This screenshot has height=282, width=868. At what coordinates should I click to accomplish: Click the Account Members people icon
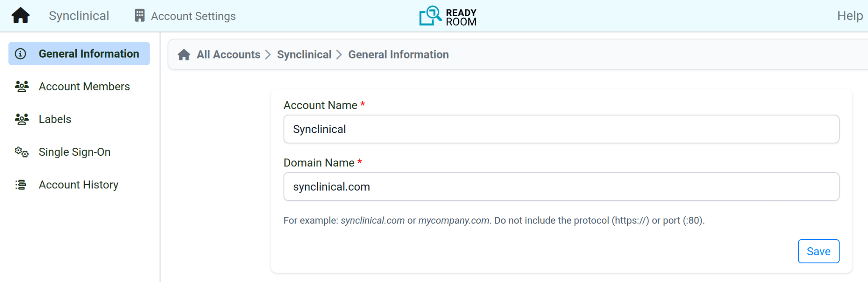tap(22, 86)
